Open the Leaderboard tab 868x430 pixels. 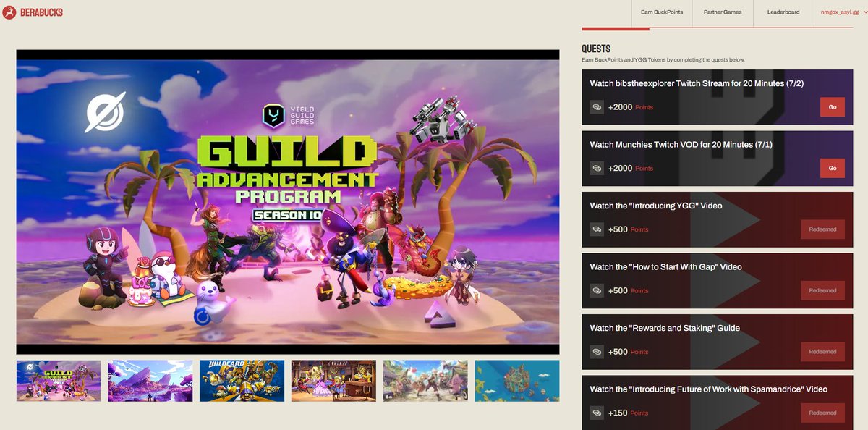783,12
